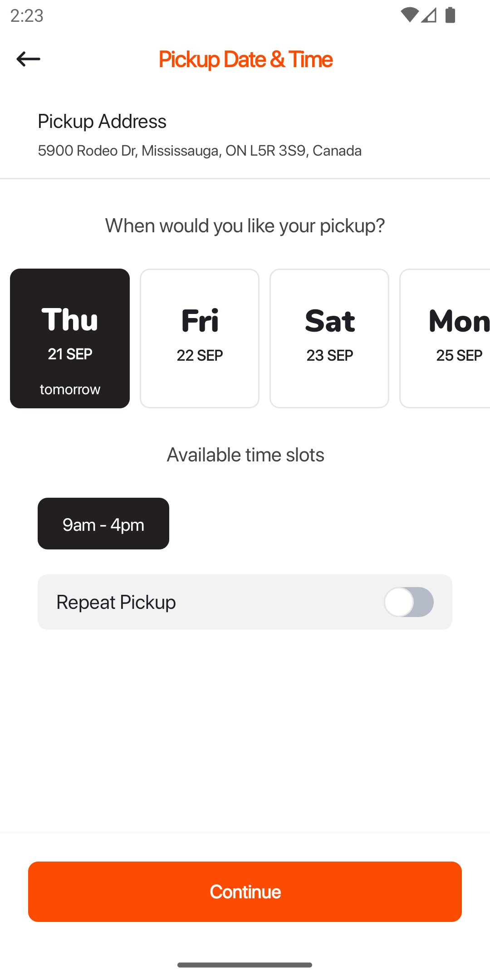The width and height of the screenshot is (490, 980).
Task: Tap the Available time slots heading
Action: (x=245, y=455)
